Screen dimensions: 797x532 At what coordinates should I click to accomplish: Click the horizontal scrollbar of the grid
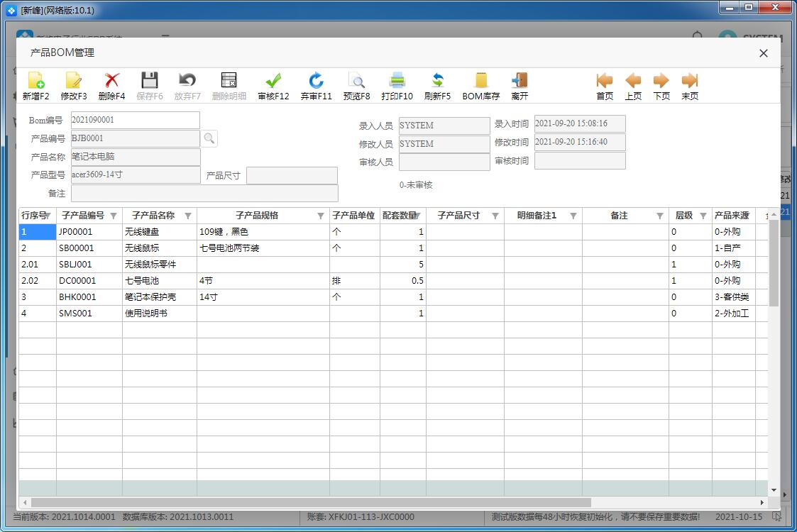(x=311, y=502)
